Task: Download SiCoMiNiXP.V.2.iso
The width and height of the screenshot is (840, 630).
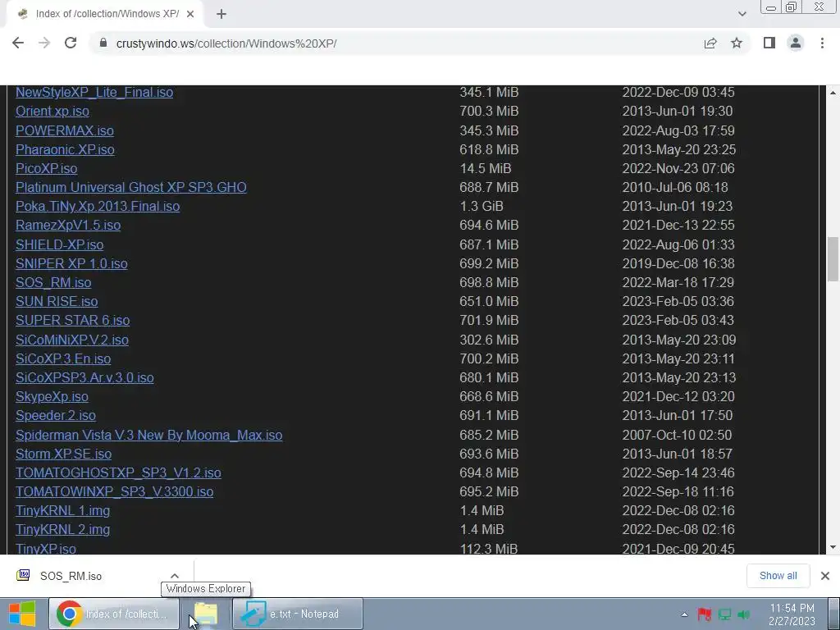Action: [x=72, y=340]
